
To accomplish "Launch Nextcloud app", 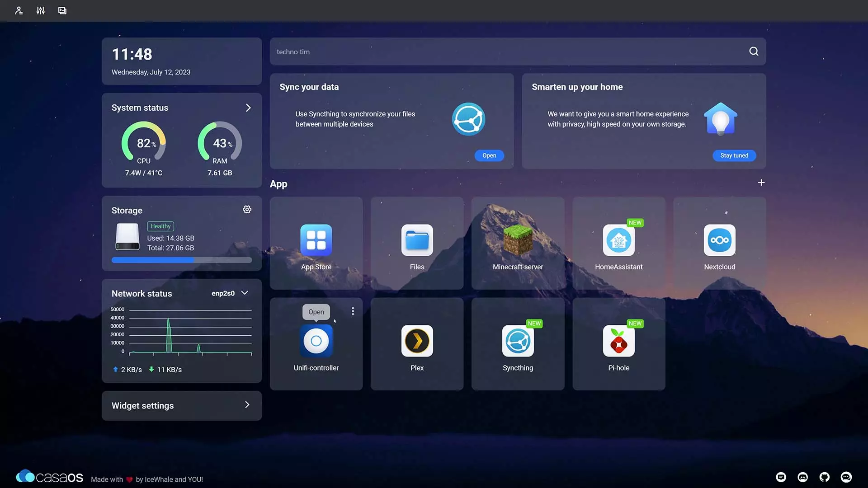I will tap(719, 240).
